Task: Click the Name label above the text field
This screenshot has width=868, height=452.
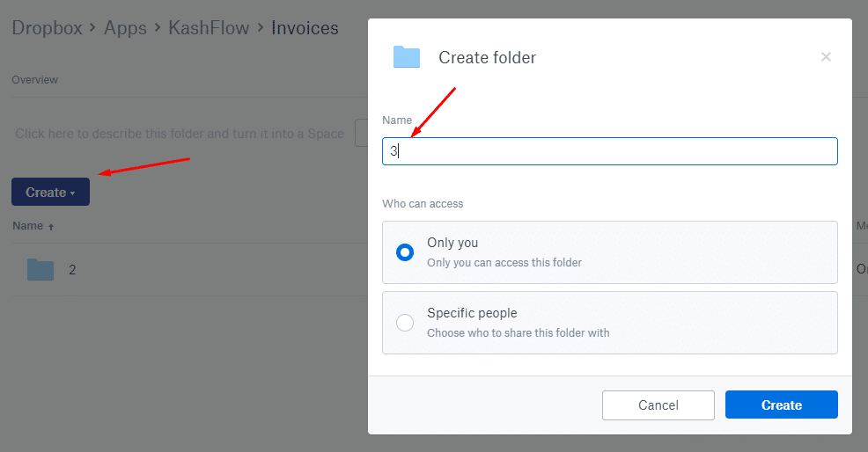Action: (396, 120)
